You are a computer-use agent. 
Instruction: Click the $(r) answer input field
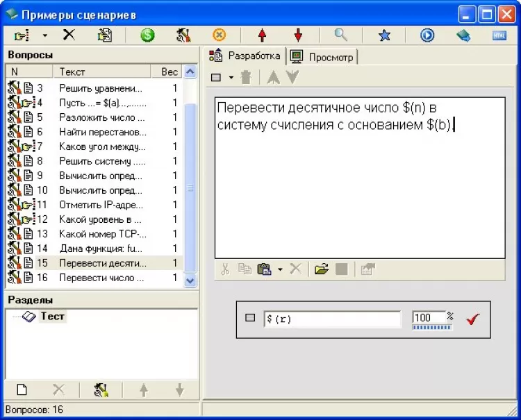coord(332,319)
